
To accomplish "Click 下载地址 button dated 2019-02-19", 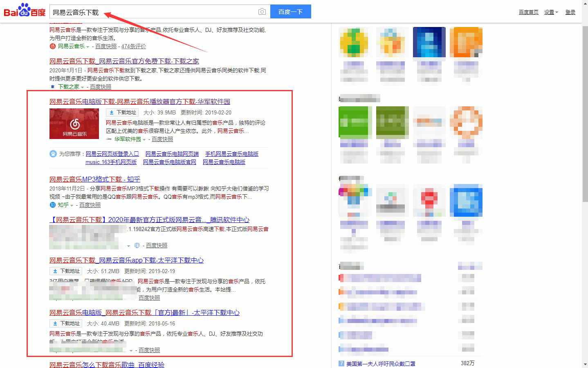I will (x=66, y=271).
